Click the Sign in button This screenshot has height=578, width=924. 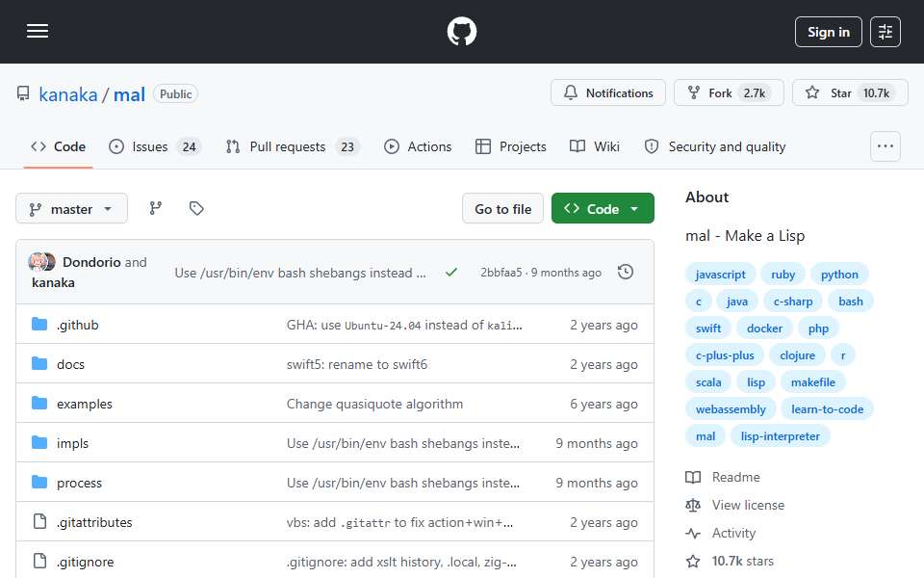(x=828, y=32)
